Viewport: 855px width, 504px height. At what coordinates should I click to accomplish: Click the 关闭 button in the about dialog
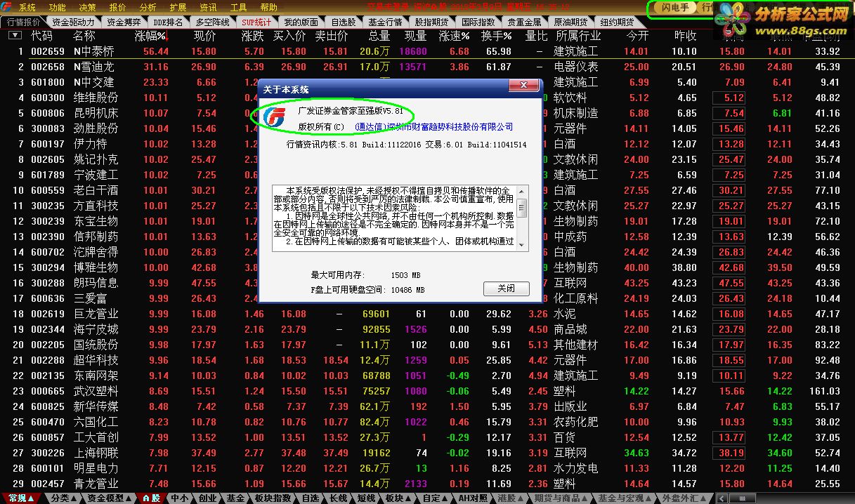click(507, 289)
